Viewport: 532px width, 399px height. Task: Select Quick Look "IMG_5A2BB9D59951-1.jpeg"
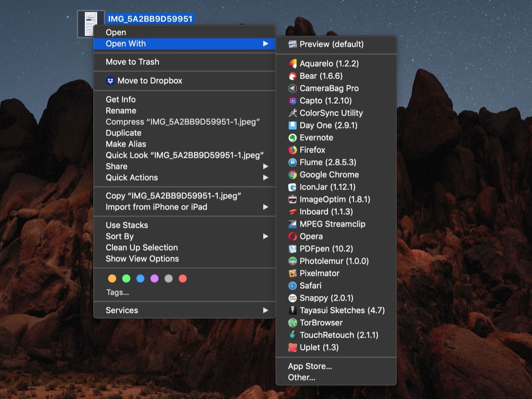[x=185, y=155]
